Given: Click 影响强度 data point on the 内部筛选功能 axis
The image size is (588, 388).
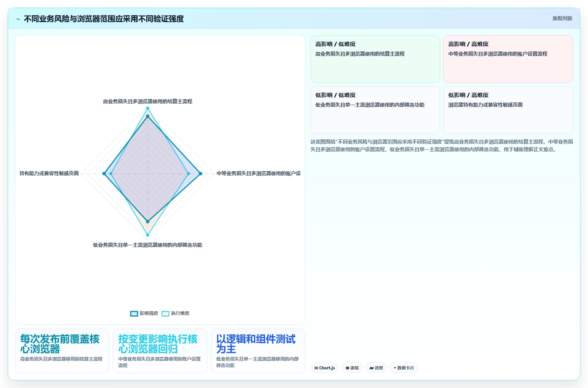Looking at the screenshot, I should point(148,222).
